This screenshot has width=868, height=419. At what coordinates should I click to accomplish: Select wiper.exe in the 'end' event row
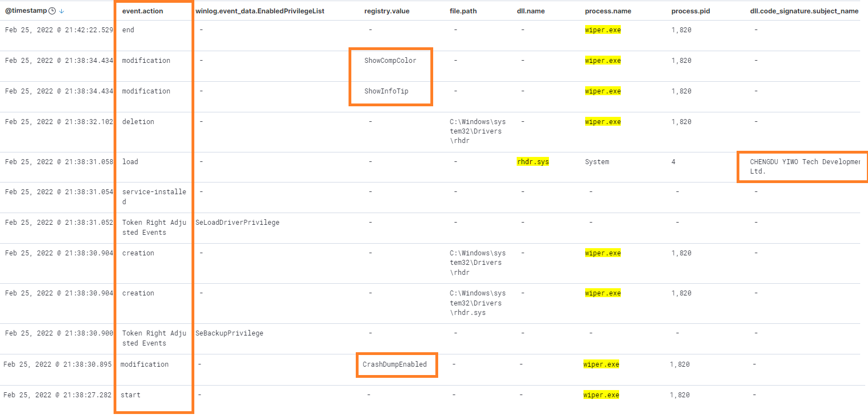(x=603, y=30)
